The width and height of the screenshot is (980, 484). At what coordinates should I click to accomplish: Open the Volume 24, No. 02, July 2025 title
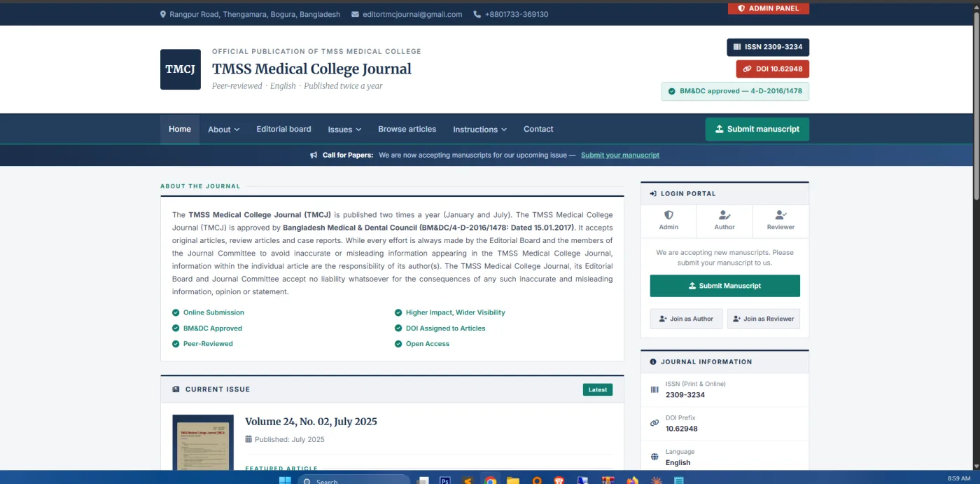[x=311, y=422]
